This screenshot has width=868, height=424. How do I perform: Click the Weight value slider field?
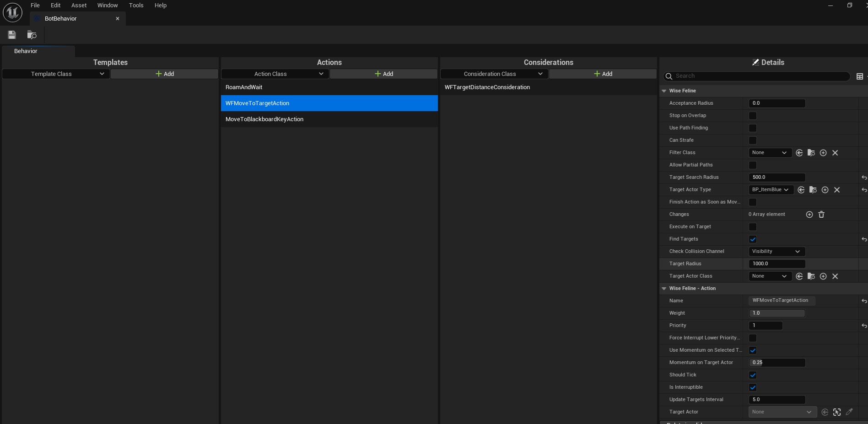click(x=776, y=313)
